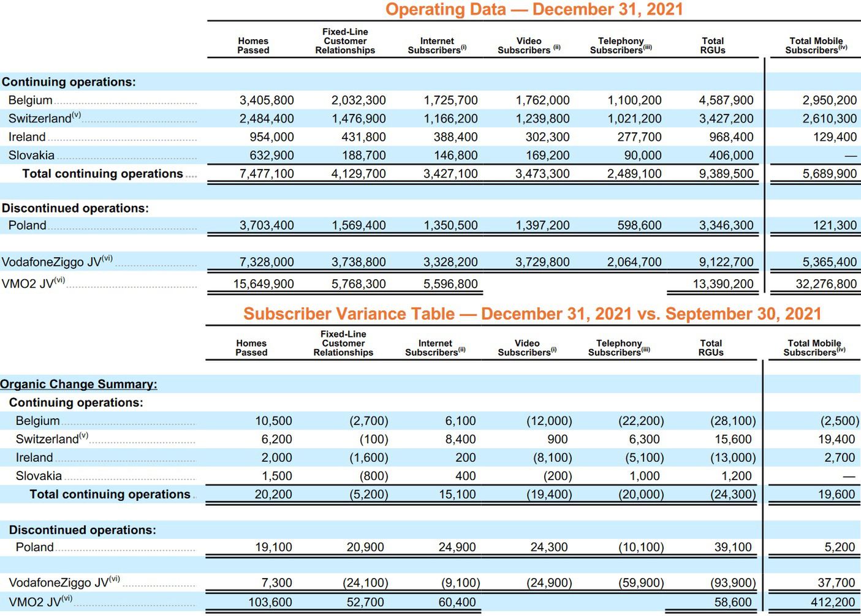Click Ireland's Homes Passed value "954,000"
This screenshot has height=616, width=861.
[x=271, y=137]
